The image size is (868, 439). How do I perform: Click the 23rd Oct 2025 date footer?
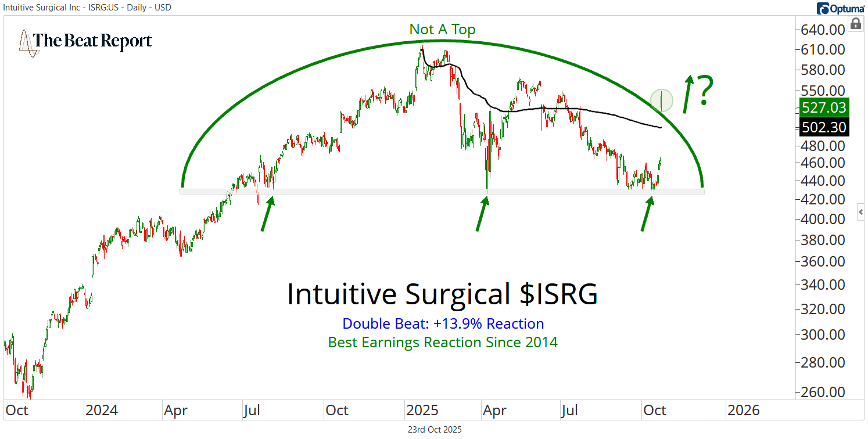[434, 430]
